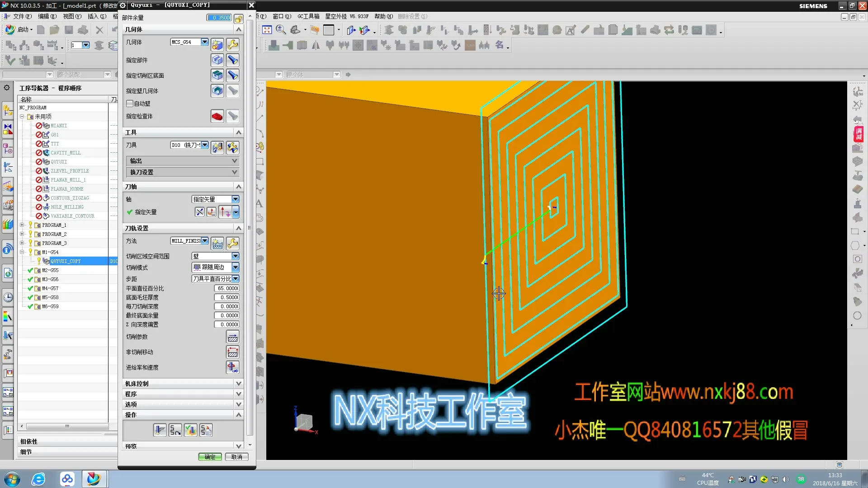Click the Replay tool path icon
The height and width of the screenshot is (488, 868).
(x=175, y=430)
